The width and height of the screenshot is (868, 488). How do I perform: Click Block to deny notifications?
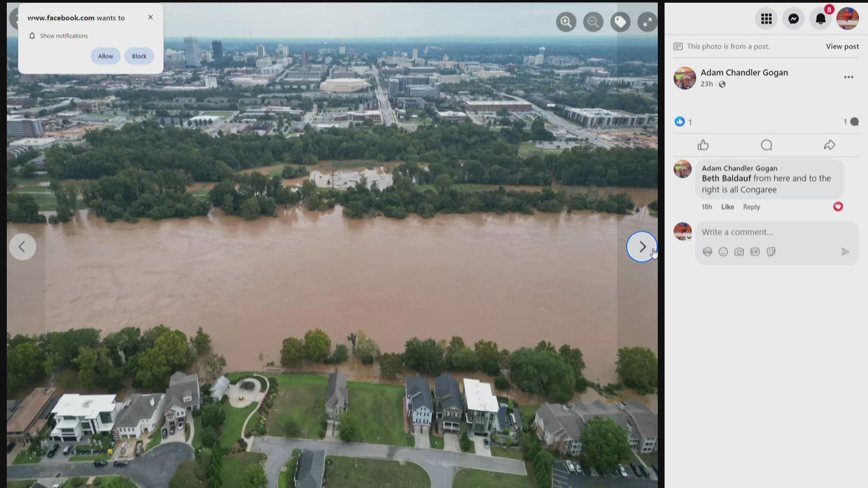(x=139, y=56)
